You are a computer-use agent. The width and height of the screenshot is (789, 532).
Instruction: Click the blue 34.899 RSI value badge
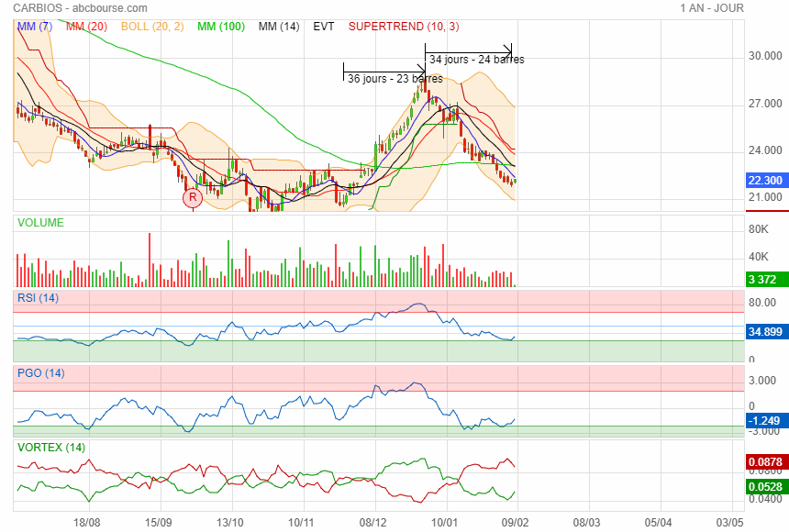(765, 332)
